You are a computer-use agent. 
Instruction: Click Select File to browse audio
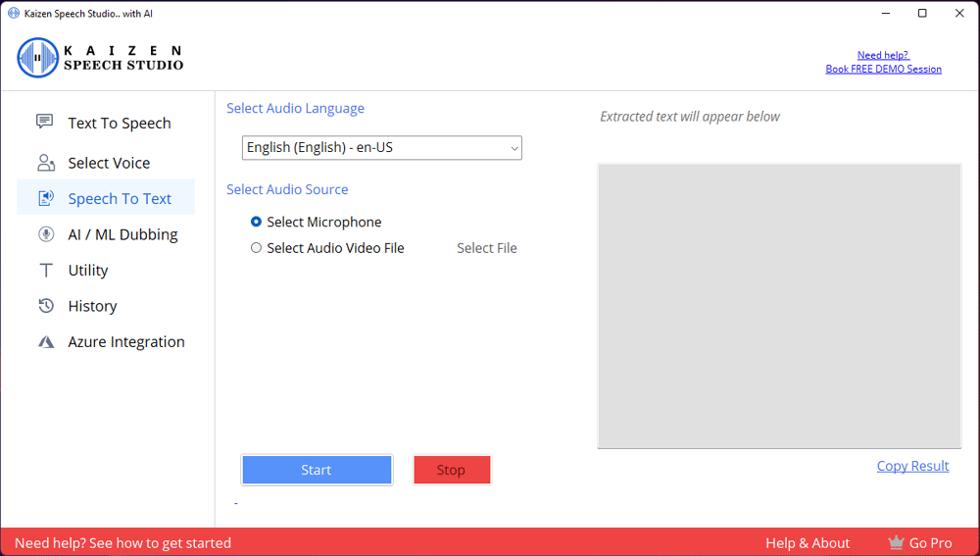pos(486,248)
